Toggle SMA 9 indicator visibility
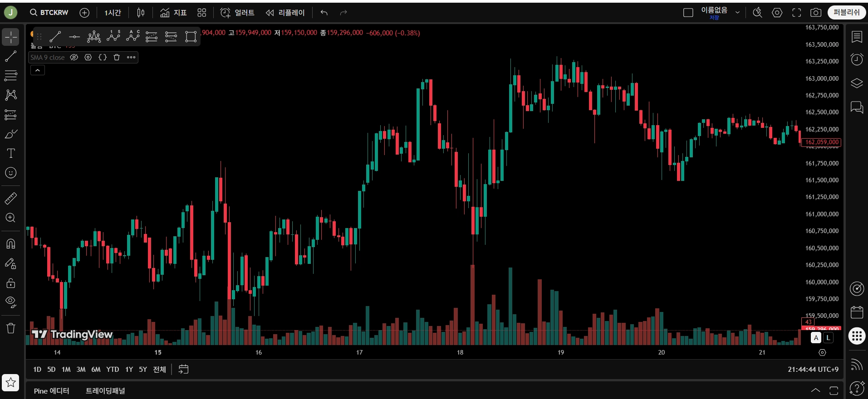 [74, 58]
